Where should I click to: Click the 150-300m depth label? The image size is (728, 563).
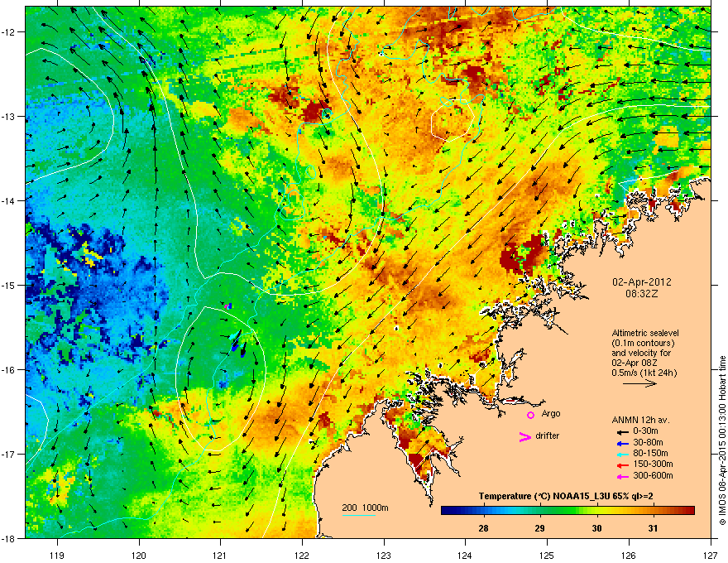(x=653, y=464)
